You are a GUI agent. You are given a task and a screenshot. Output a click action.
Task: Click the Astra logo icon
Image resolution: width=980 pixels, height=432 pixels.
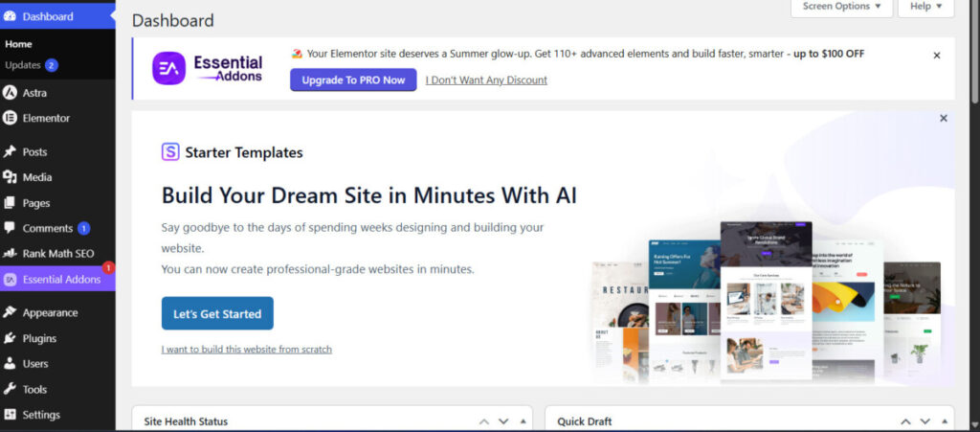tap(10, 93)
